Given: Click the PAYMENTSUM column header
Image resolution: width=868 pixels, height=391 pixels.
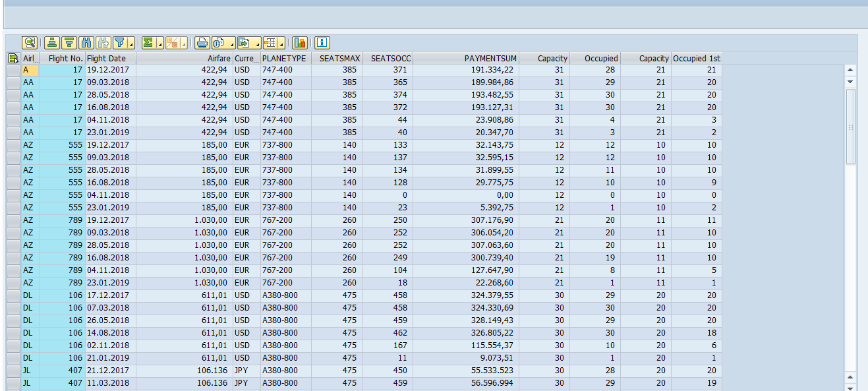Looking at the screenshot, I should tap(466, 59).
